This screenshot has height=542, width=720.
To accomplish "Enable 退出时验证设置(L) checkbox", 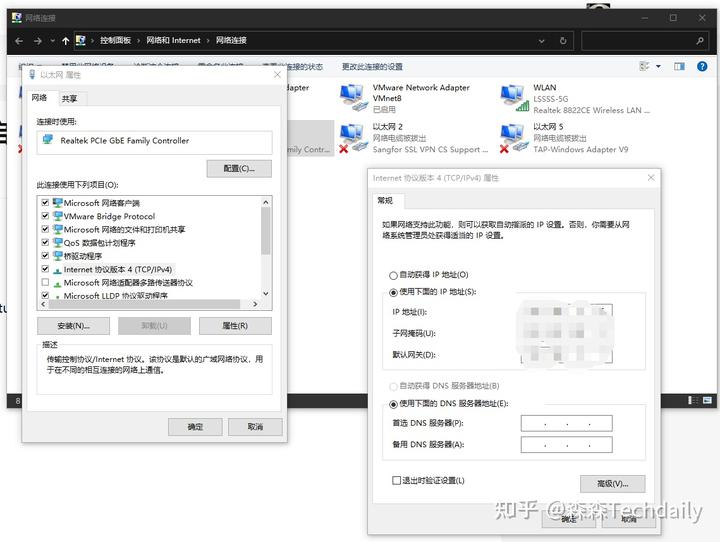I will pos(396,480).
